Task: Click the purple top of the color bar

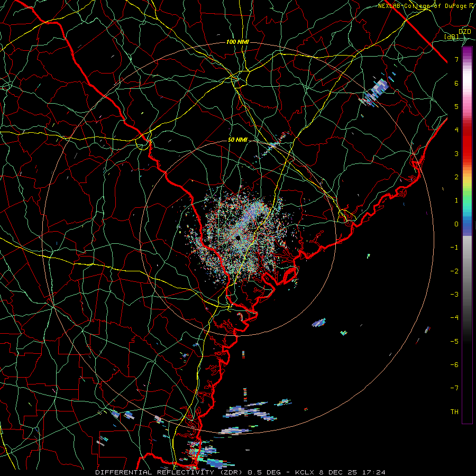Action: [467, 53]
